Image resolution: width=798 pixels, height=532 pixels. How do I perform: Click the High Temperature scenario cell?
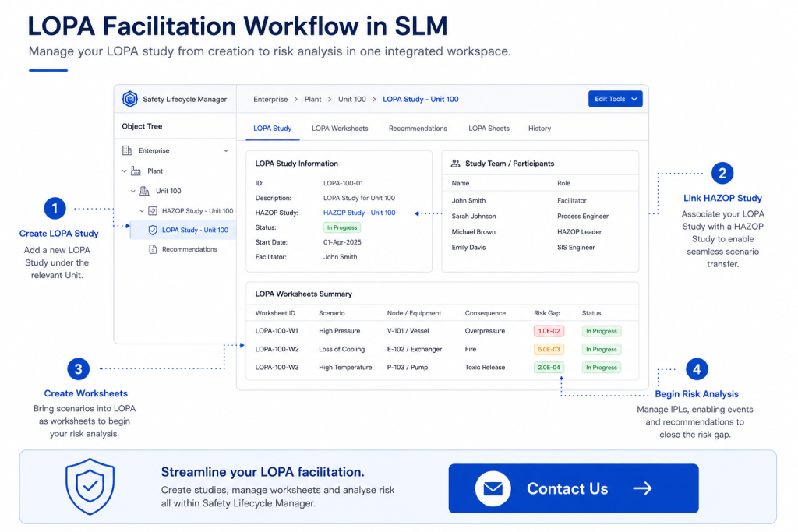(345, 367)
